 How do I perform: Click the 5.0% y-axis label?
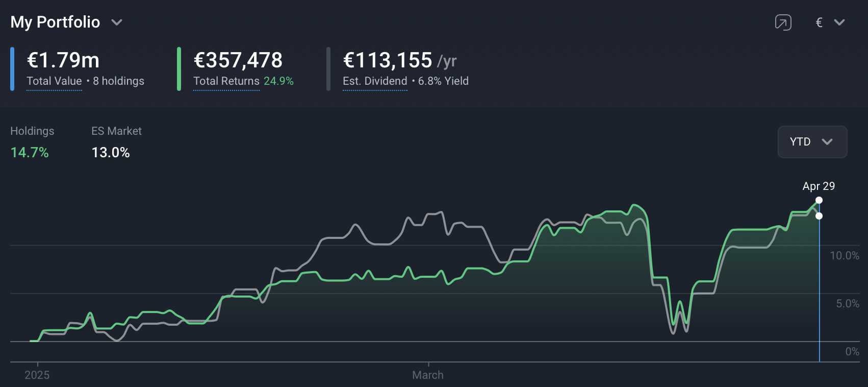tap(848, 304)
